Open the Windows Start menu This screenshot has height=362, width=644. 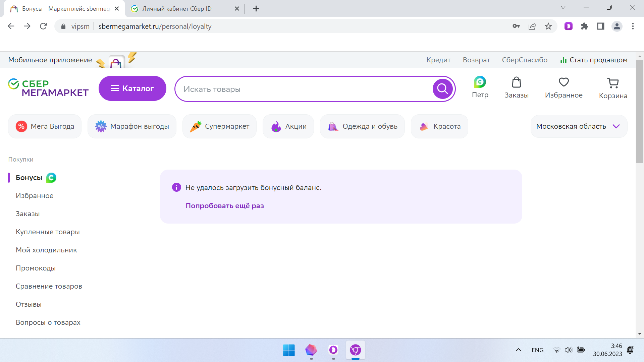coord(289,350)
